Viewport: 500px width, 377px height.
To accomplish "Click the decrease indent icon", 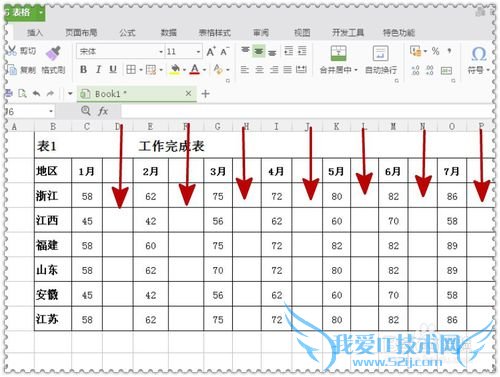I will (288, 51).
